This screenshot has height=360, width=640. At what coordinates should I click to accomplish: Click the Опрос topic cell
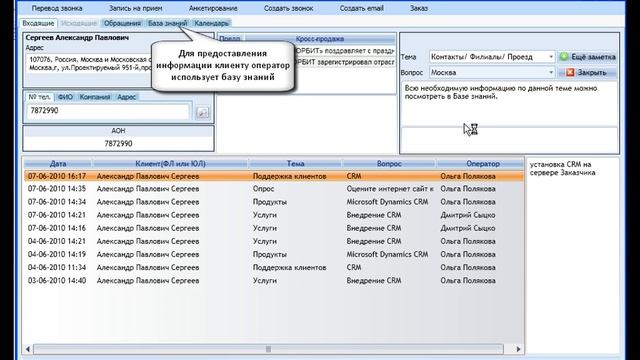tap(263, 189)
